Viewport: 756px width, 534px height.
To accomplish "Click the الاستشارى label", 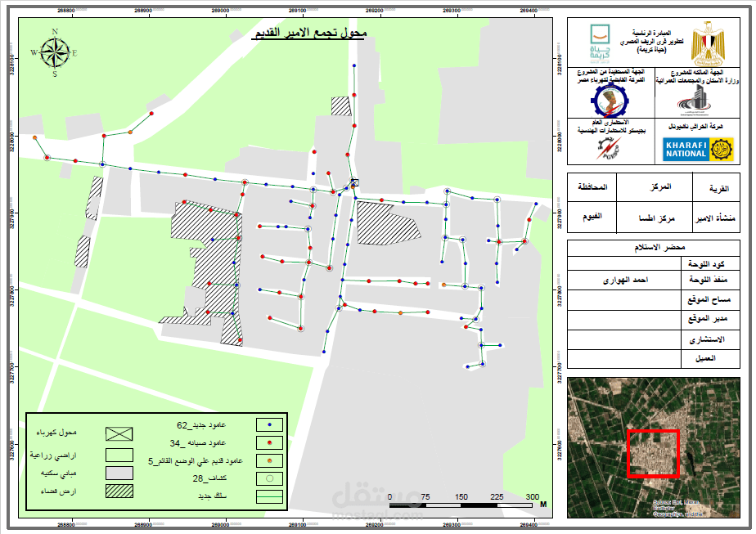I will click(707, 339).
